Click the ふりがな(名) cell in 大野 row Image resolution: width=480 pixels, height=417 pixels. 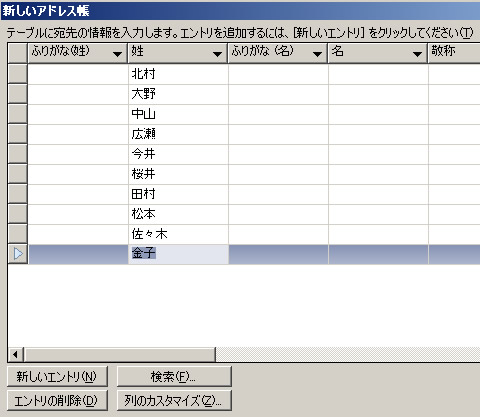pos(278,94)
